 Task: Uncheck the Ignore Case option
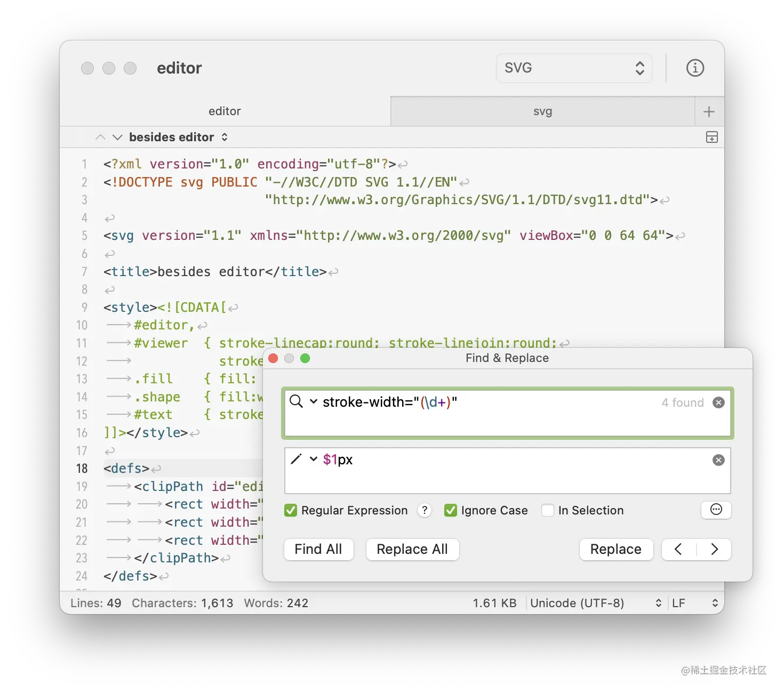451,510
